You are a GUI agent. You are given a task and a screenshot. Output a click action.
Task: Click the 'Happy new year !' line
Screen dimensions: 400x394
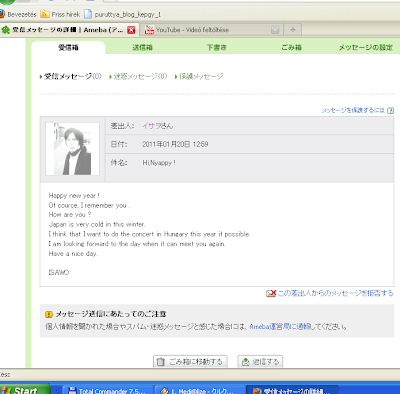pos(74,195)
